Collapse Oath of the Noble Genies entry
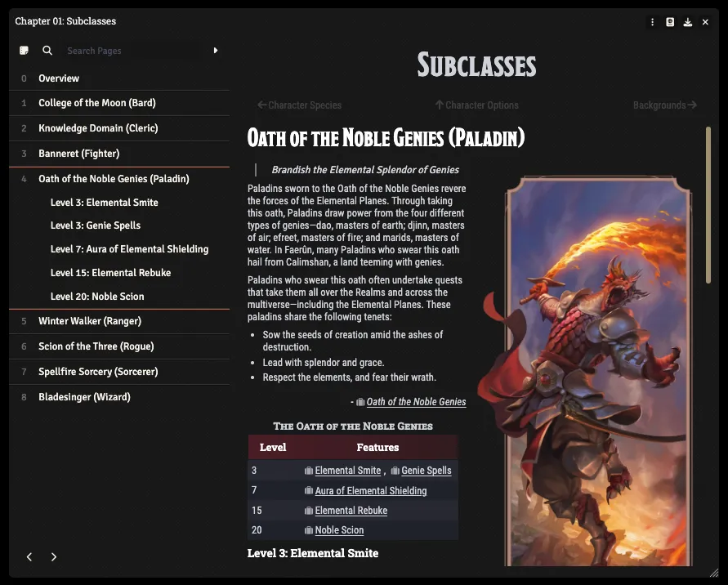The width and height of the screenshot is (728, 585). tap(114, 179)
